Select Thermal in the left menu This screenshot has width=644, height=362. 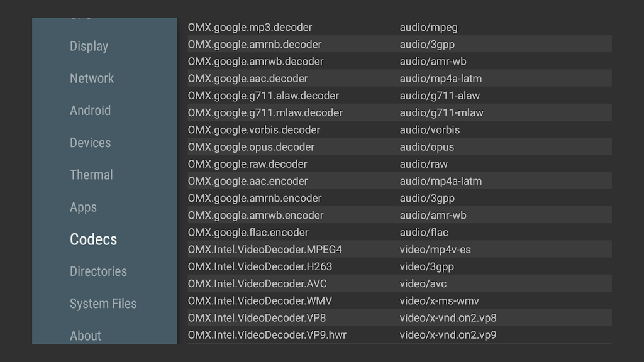point(91,175)
